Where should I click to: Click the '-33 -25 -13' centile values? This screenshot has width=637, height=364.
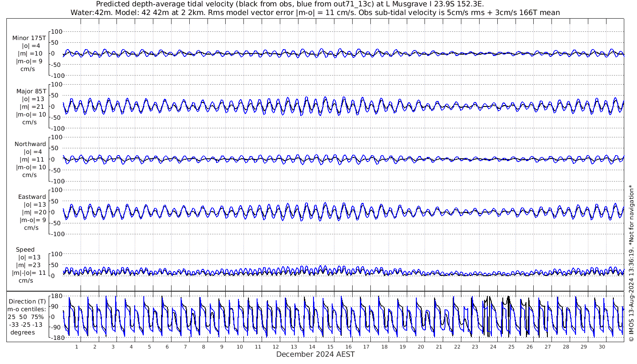pyautogui.click(x=26, y=324)
